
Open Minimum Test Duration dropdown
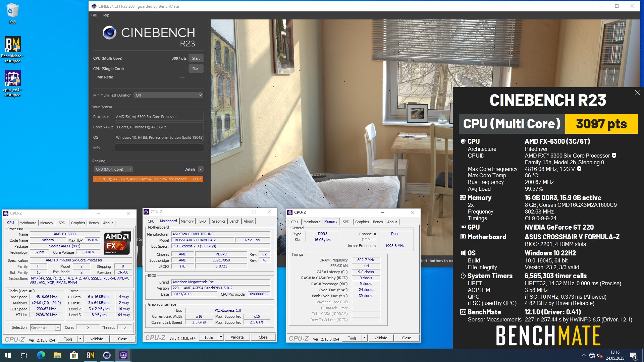pos(168,95)
